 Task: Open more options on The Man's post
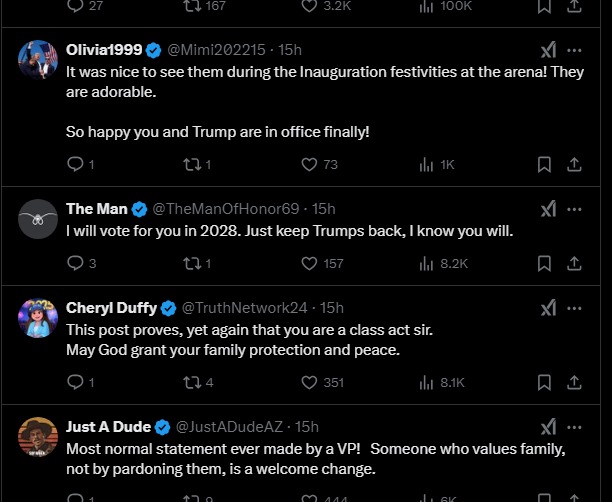point(575,208)
